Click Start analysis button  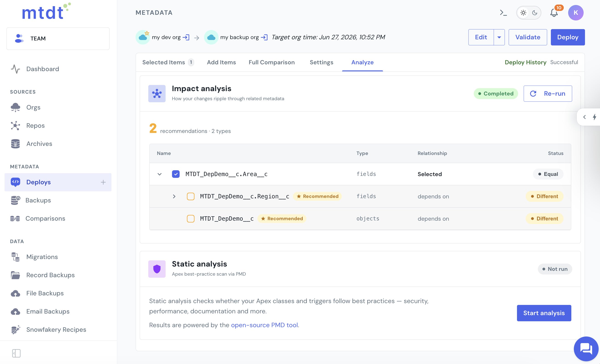tap(544, 313)
